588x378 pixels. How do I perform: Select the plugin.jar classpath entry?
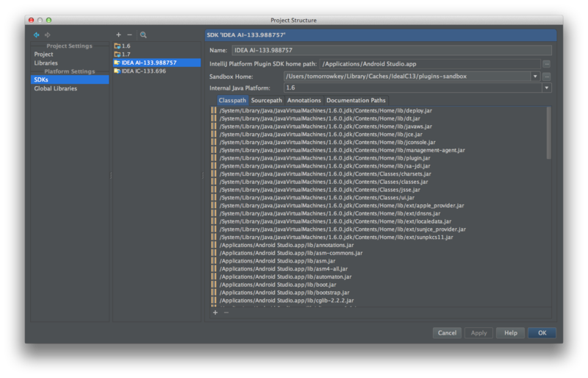(x=378, y=158)
